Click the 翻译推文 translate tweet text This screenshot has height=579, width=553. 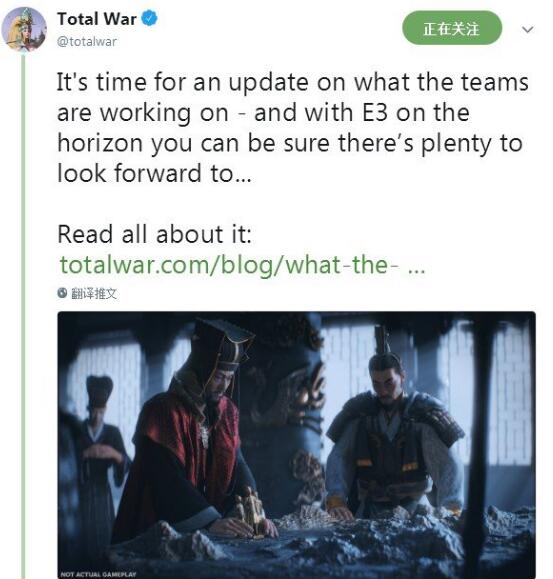click(x=94, y=294)
